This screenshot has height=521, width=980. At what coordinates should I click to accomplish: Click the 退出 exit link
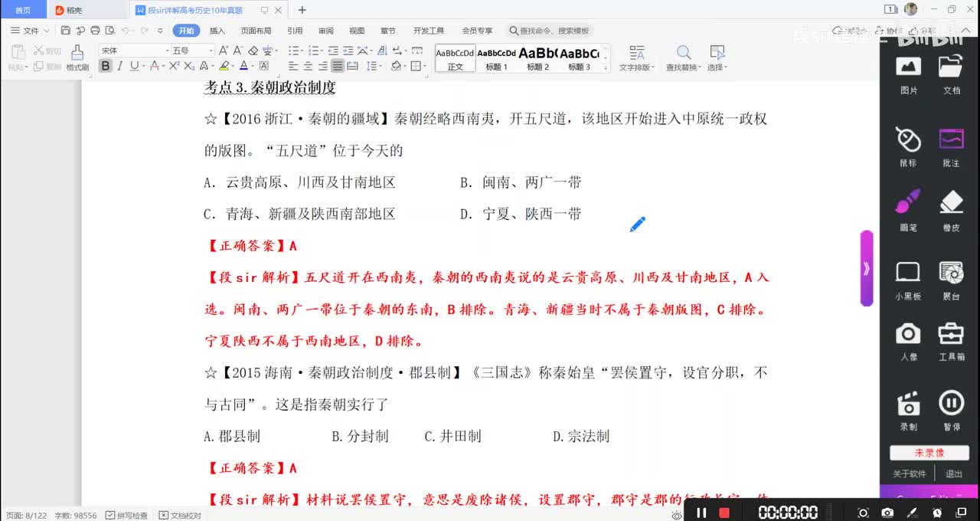point(954,473)
